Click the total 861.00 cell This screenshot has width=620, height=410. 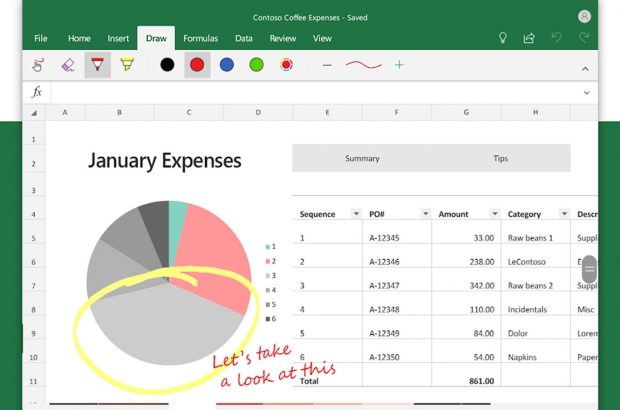(481, 381)
